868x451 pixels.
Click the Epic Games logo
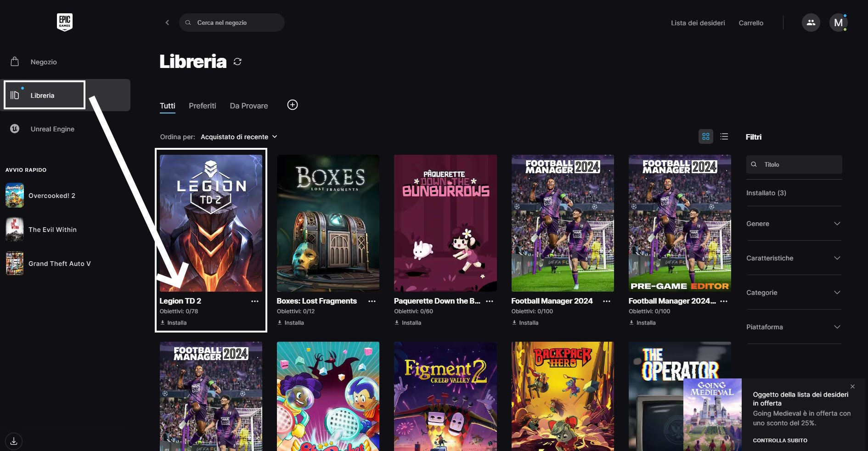point(65,22)
